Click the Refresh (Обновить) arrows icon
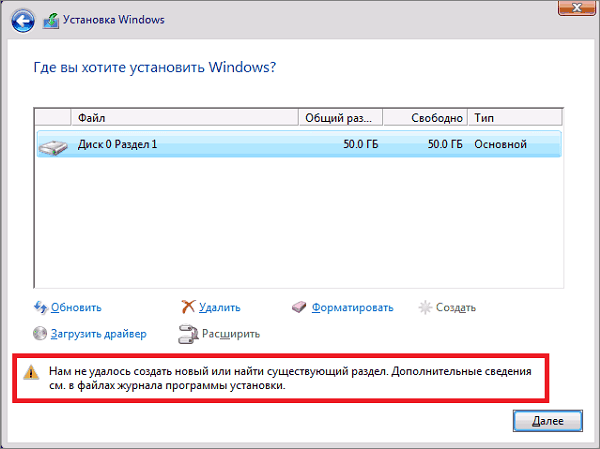600x449 pixels. point(41,307)
